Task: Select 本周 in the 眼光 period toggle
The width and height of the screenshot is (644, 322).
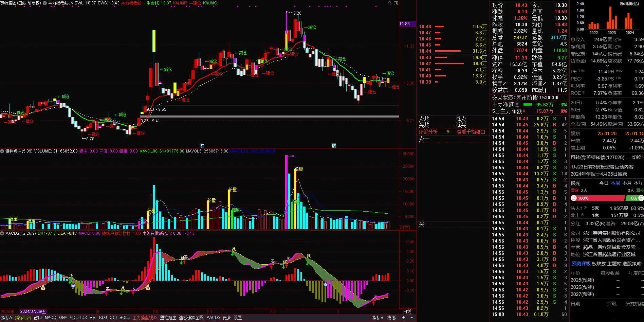Action: pyautogui.click(x=615, y=183)
